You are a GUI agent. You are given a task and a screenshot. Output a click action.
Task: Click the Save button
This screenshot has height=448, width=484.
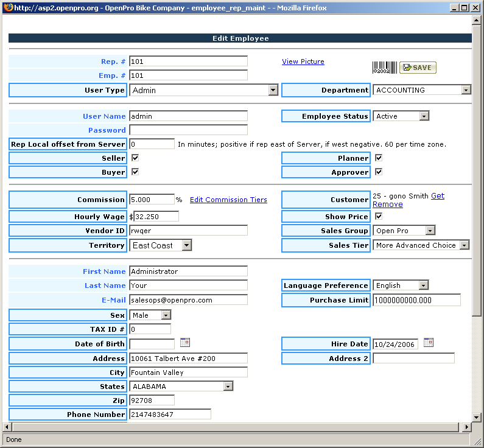tap(418, 68)
